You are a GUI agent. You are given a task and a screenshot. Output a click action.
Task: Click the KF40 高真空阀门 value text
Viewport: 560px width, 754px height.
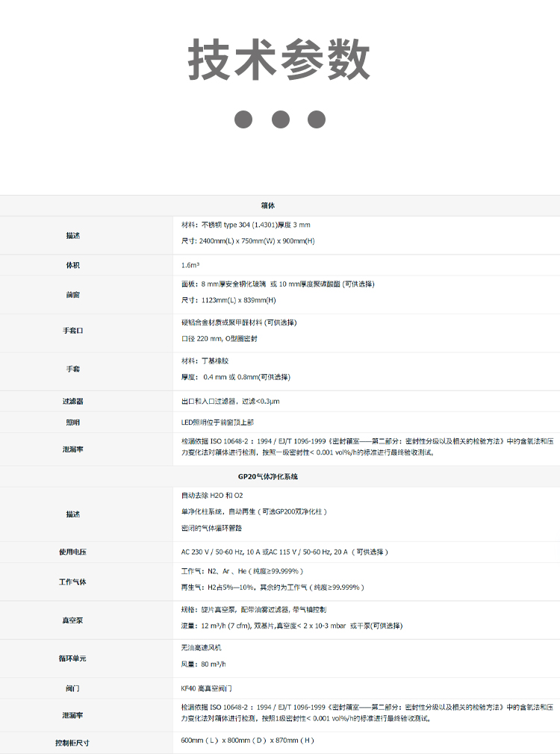(x=211, y=688)
